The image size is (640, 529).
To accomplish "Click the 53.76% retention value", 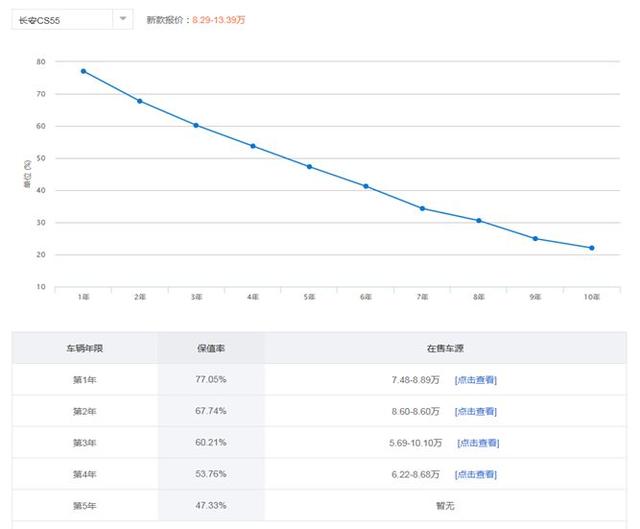I will coord(211,474).
